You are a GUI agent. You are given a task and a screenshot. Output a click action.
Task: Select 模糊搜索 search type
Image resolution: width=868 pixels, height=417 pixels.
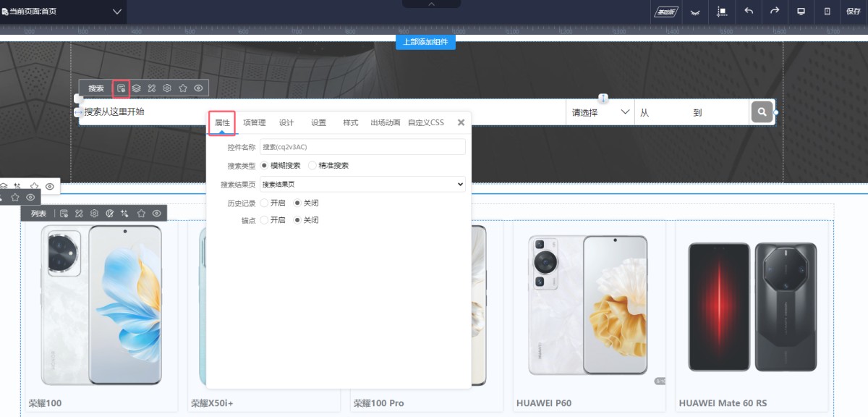click(281, 165)
